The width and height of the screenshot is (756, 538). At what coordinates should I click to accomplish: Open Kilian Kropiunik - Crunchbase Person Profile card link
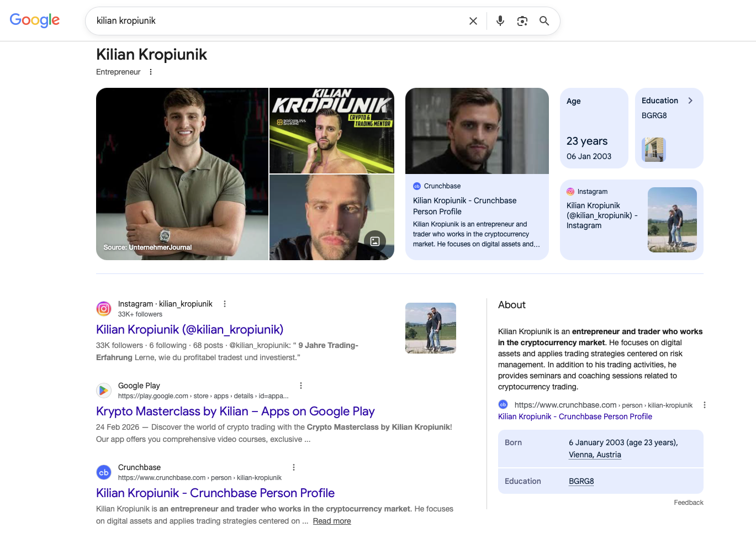point(465,206)
